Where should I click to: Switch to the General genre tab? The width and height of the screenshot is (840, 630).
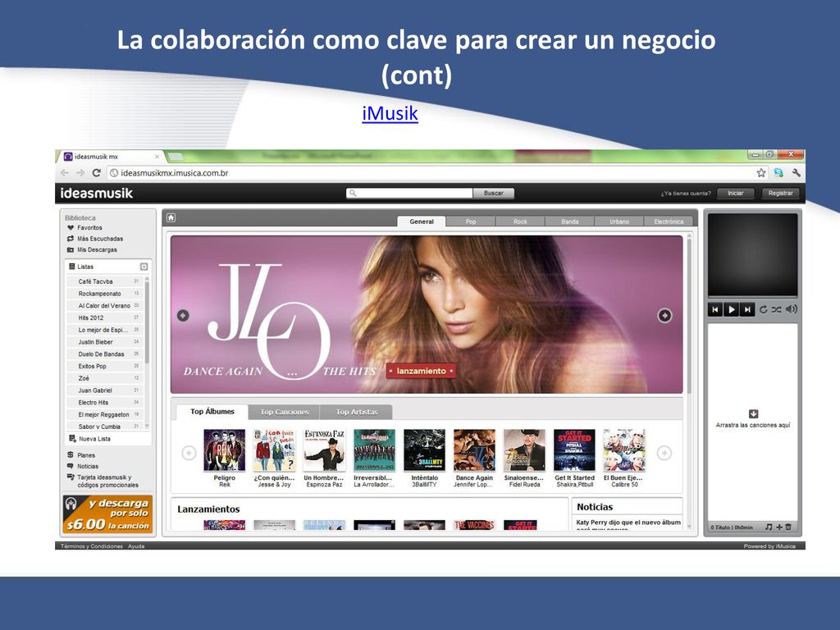pos(422,221)
